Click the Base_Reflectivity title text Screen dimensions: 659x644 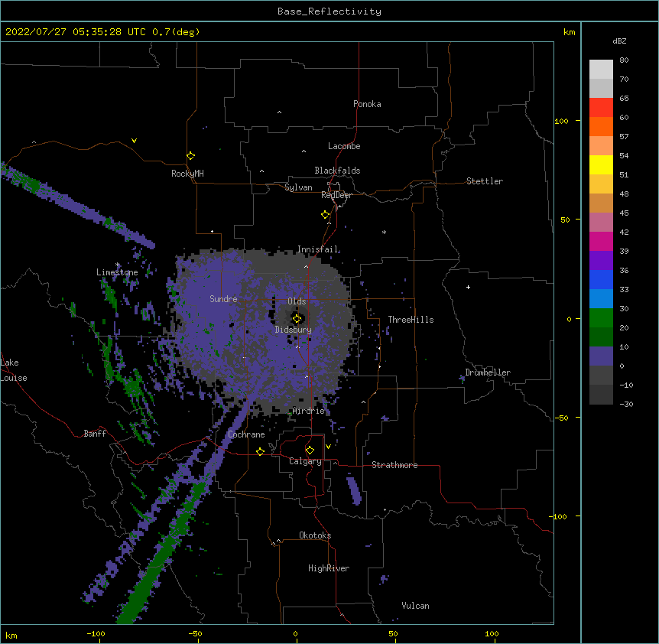pos(329,11)
